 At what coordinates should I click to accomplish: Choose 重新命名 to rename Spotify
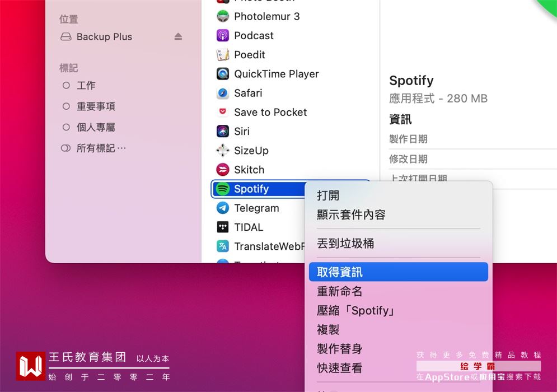pyautogui.click(x=398, y=291)
